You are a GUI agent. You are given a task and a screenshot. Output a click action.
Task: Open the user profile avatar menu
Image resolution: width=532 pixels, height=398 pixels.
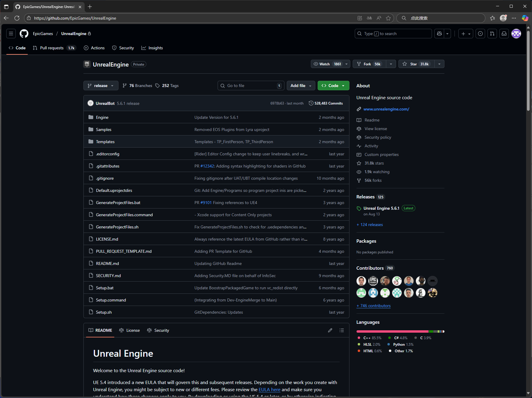pyautogui.click(x=516, y=34)
